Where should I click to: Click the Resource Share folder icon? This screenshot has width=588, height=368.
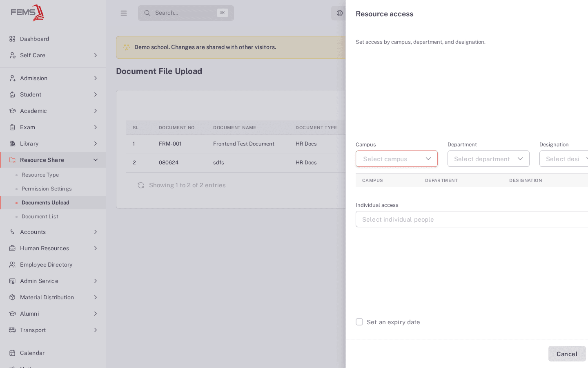[12, 160]
